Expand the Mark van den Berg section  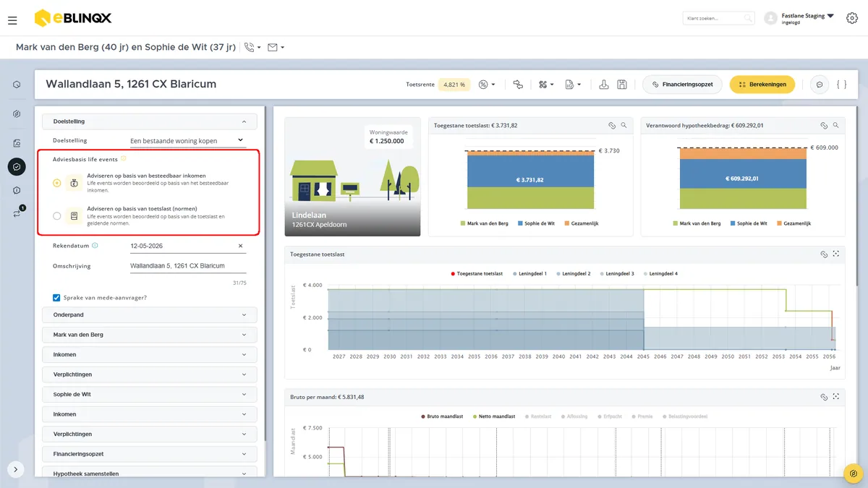(x=150, y=335)
